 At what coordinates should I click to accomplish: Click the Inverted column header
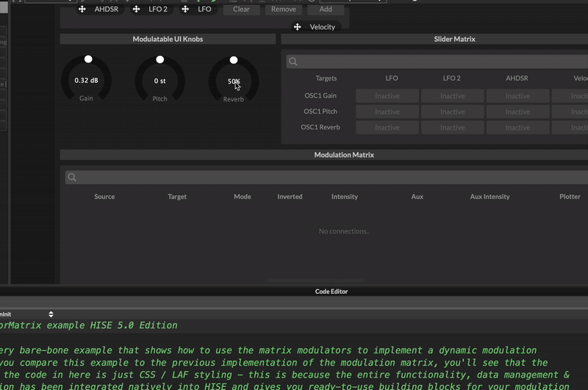click(290, 197)
